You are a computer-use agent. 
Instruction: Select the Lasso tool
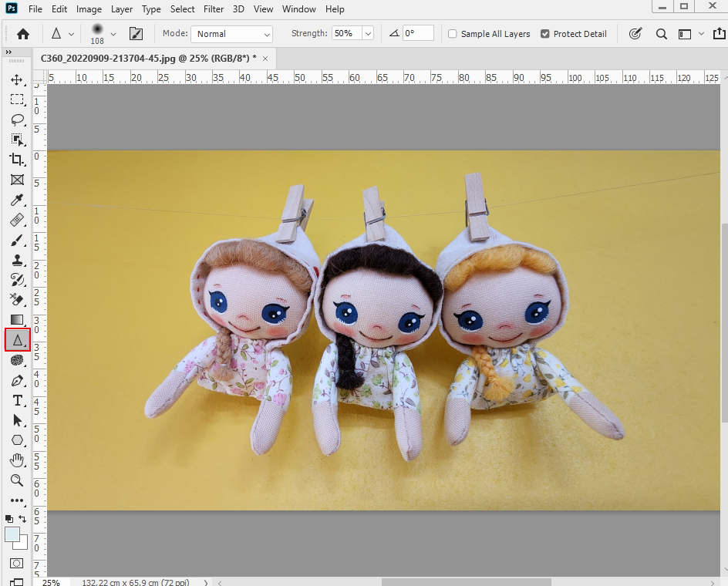click(17, 120)
